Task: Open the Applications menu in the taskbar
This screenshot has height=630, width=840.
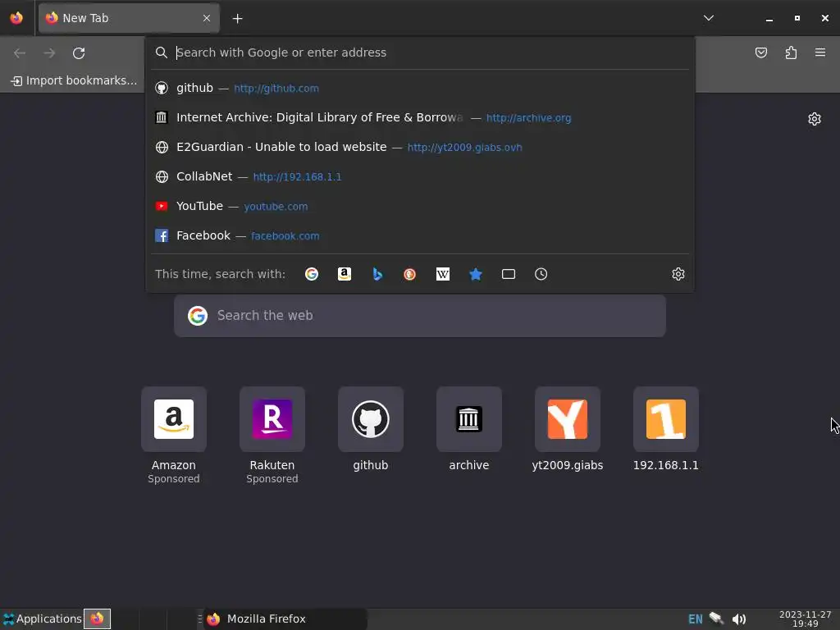Action: [42, 619]
